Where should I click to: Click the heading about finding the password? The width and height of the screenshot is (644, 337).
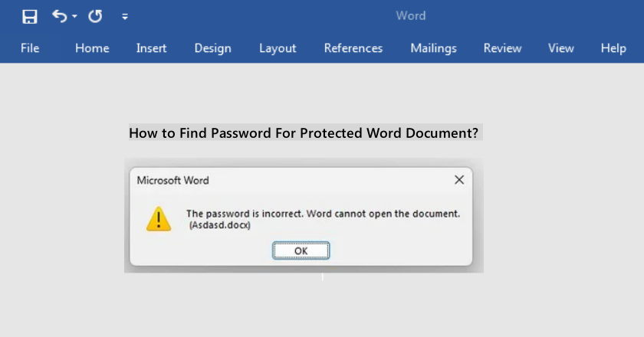pos(304,133)
